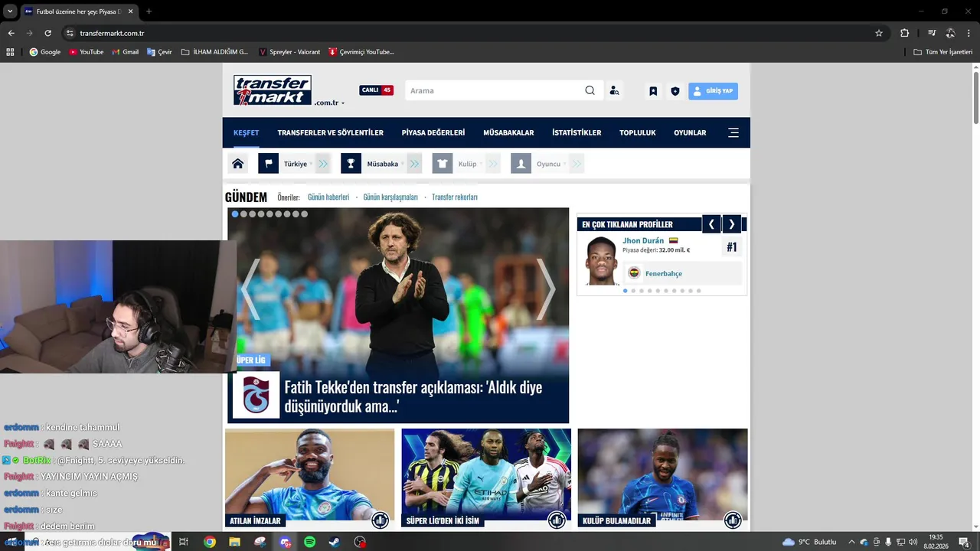Next profile arrow in En Çok Tıklanan Profiller
This screenshot has width=980, height=551.
[x=731, y=224]
